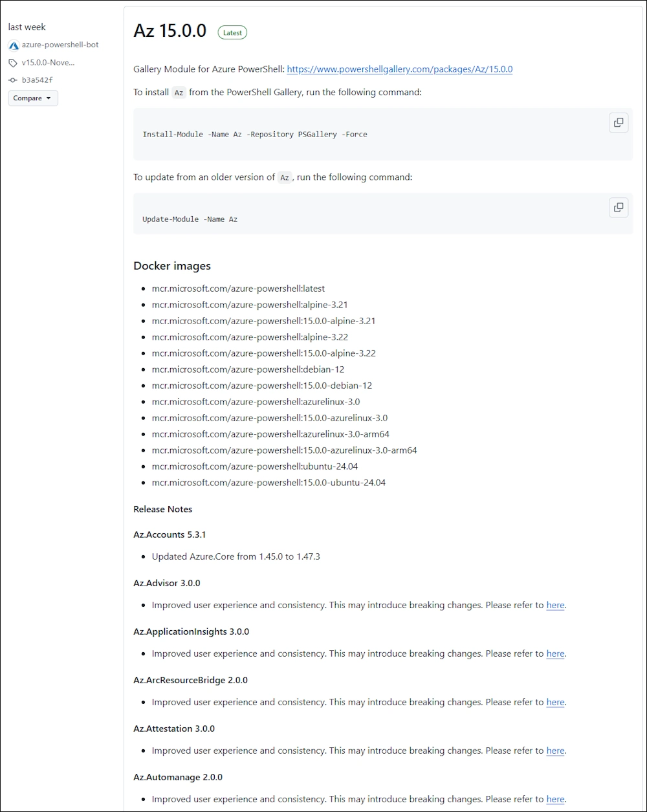Open 'here' link under Az.ArcResourceBridge 2.0.0
The height and width of the screenshot is (812, 647).
[x=555, y=703]
